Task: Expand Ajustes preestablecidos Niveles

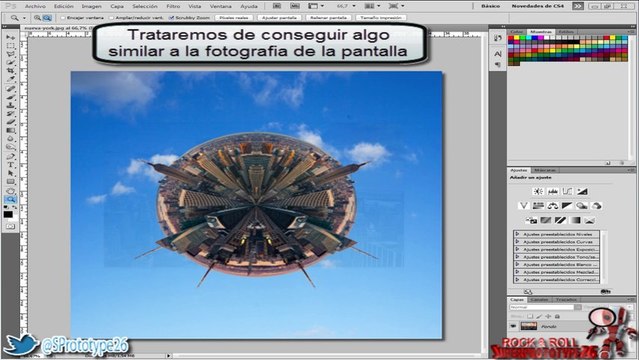Action: (518, 234)
